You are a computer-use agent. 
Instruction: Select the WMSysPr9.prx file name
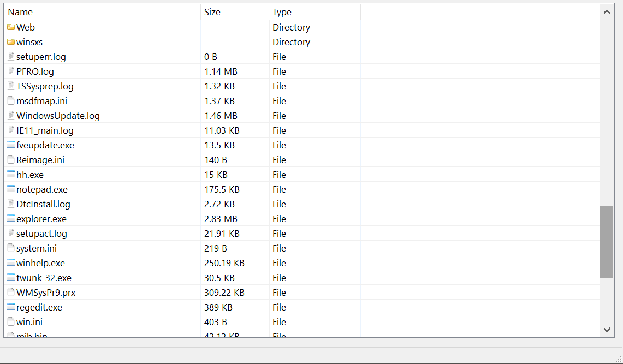[46, 293]
